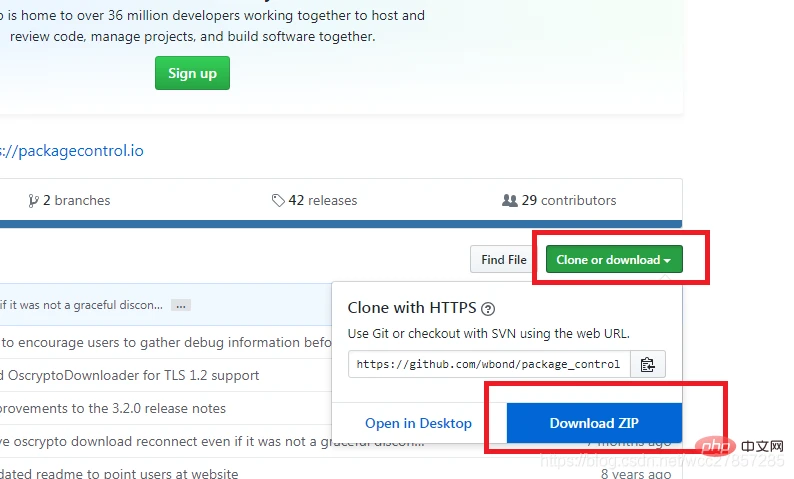The width and height of the screenshot is (794, 479).
Task: Open the readme point users at website commit
Action: pyautogui.click(x=119, y=474)
